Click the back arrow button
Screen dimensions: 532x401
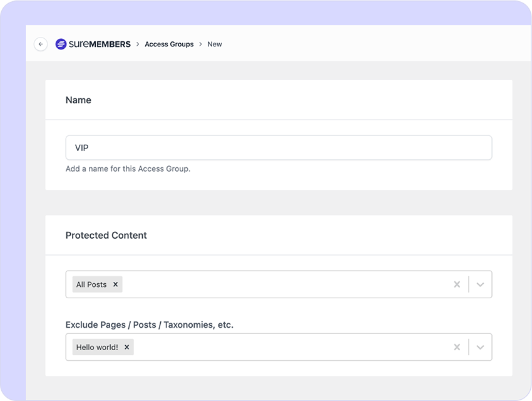pyautogui.click(x=41, y=44)
